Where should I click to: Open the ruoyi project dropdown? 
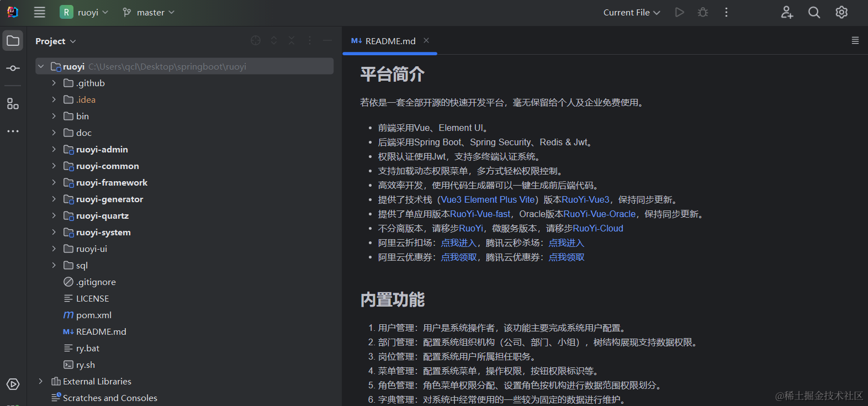click(x=84, y=12)
